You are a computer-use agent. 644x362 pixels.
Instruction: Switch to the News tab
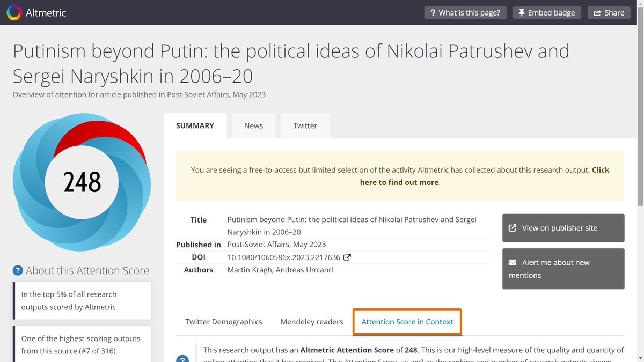[253, 125]
